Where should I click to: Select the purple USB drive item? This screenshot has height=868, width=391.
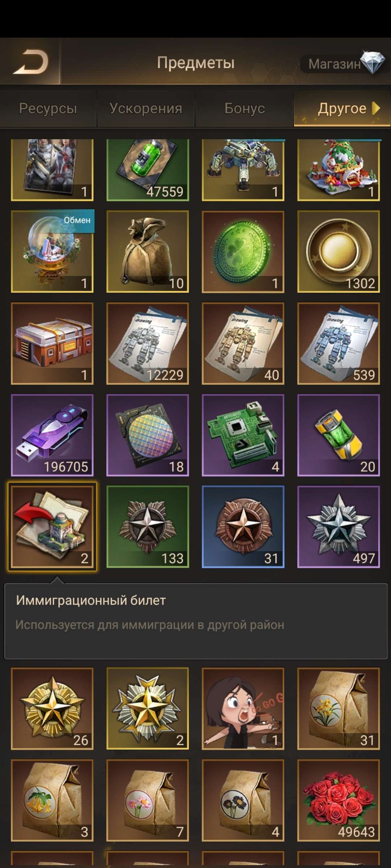(x=52, y=435)
